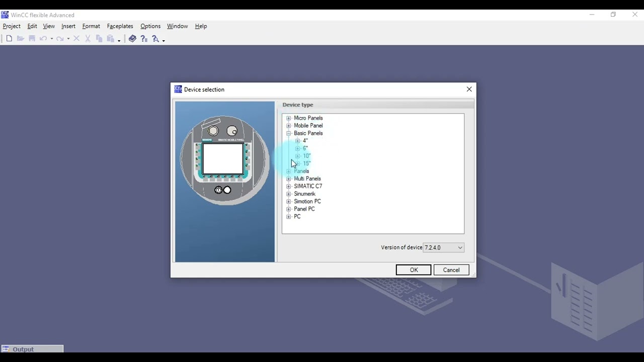The width and height of the screenshot is (644, 362).
Task: Click the Redo arrow icon
Action: 60,39
